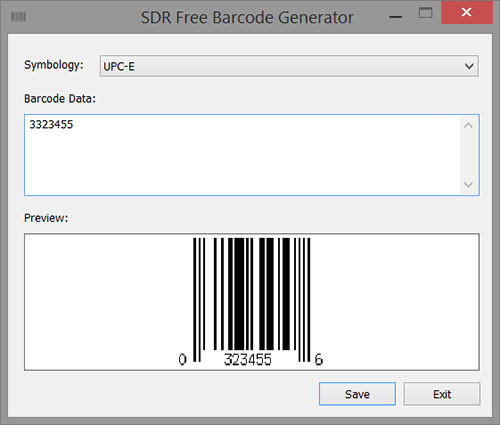Viewport: 500px width, 425px height.
Task: Click the Barcode Data scrollbar track
Action: [468, 155]
